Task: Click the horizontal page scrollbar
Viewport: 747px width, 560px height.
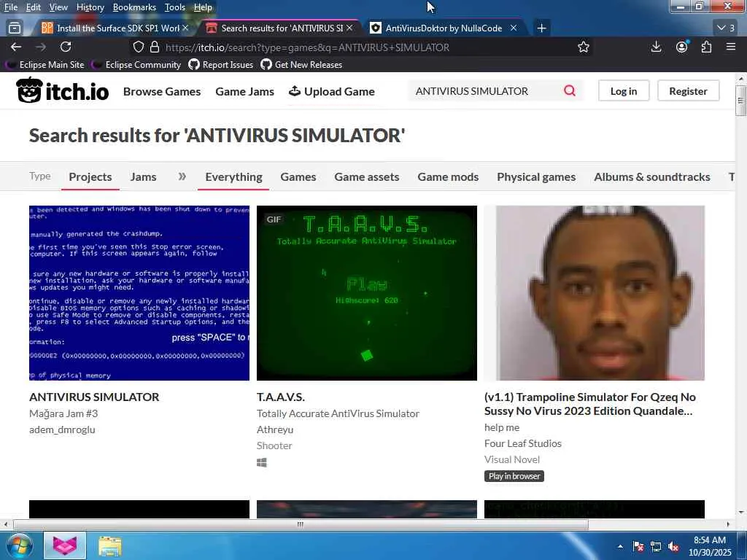Action: (x=300, y=524)
